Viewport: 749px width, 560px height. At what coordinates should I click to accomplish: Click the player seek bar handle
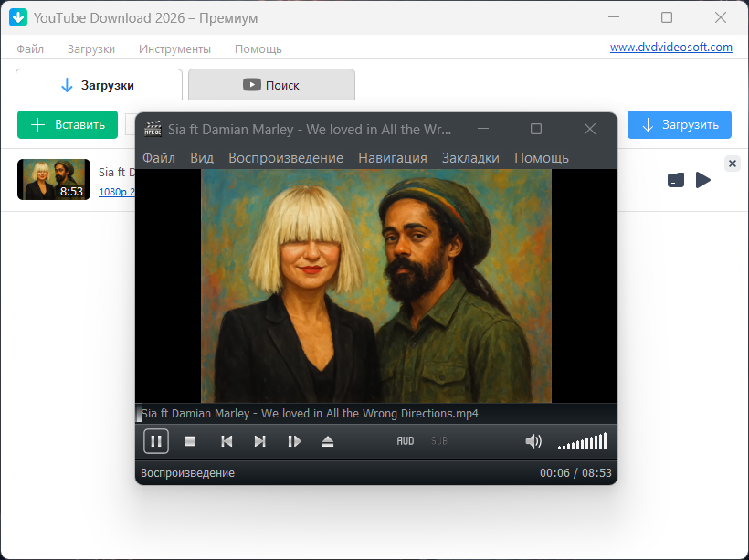click(139, 413)
